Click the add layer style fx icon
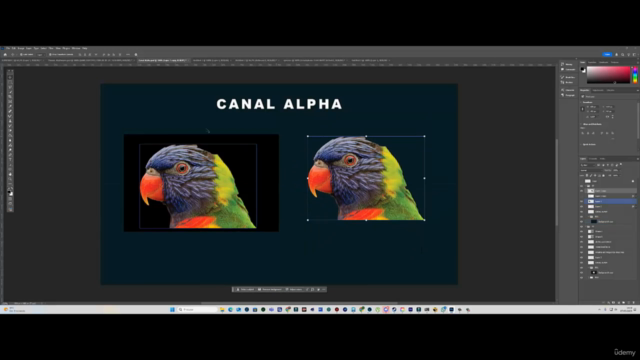 [609, 302]
